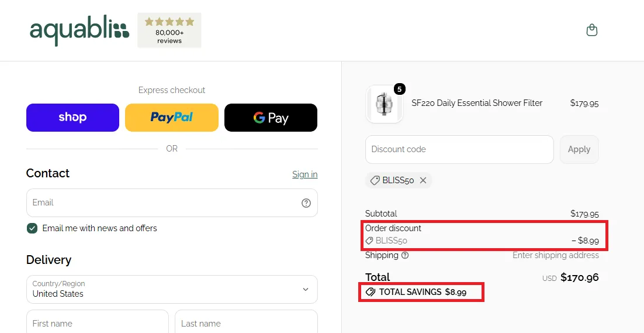
Task: Click the email help question mark icon
Action: [306, 202]
